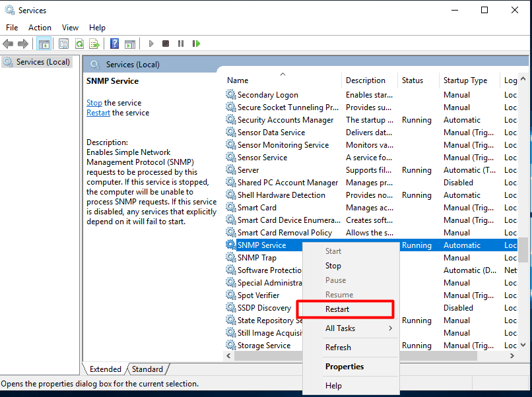This screenshot has width=532, height=397.
Task: Click the Start Service play icon
Action: pos(151,44)
